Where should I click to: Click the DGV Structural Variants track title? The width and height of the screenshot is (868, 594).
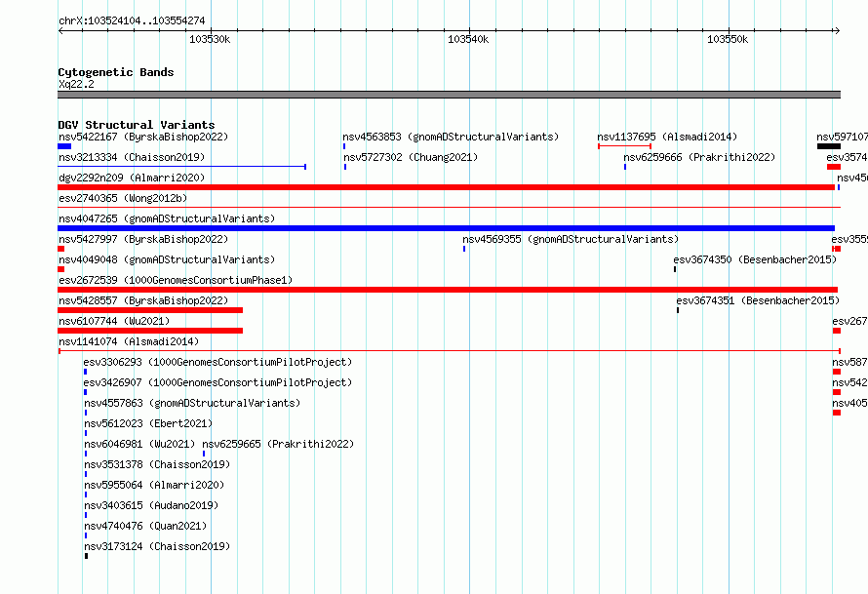pos(137,125)
